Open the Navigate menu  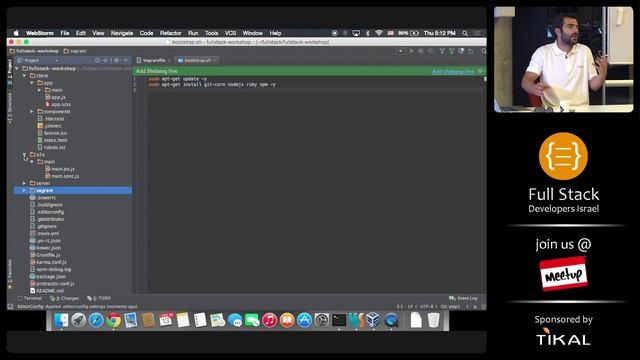point(122,33)
